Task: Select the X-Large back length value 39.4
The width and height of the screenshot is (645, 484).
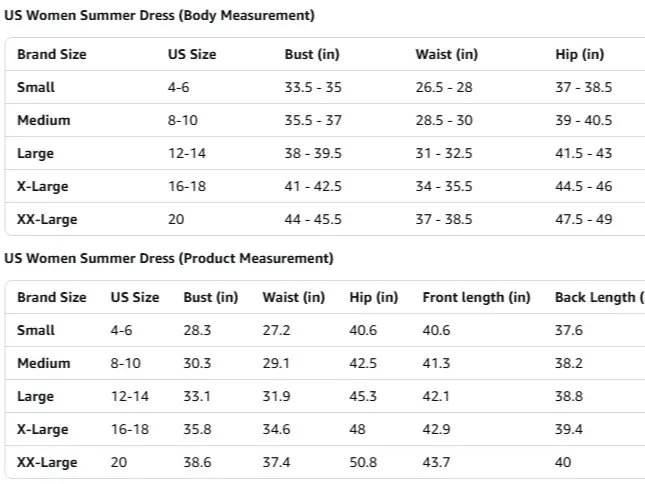Action: pyautogui.click(x=568, y=429)
